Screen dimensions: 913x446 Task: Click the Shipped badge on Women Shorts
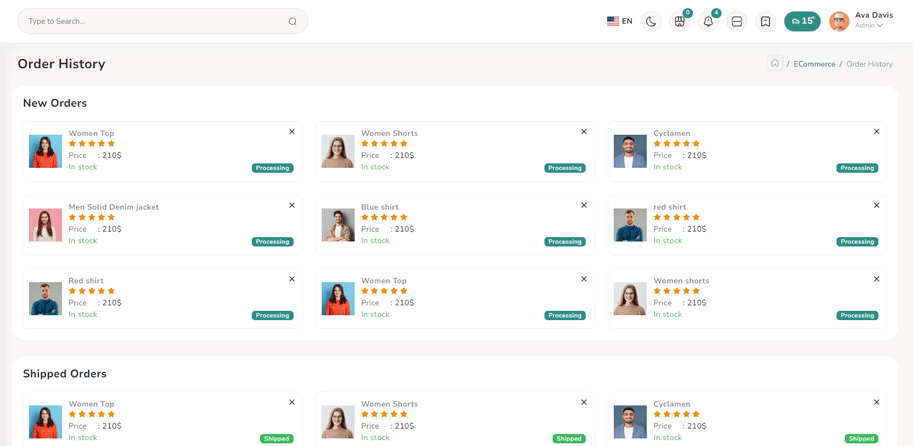(569, 438)
